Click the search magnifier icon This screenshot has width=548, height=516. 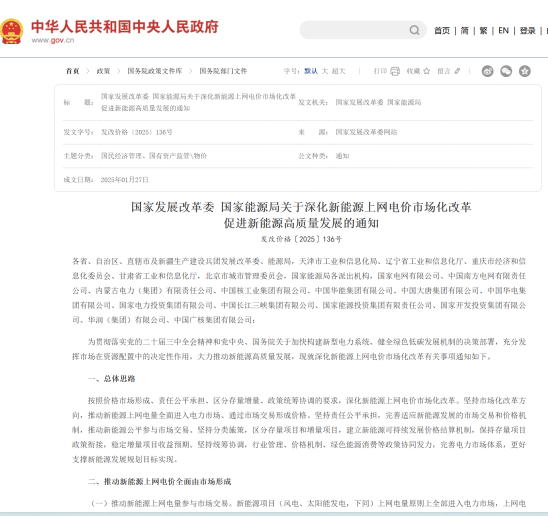point(414,30)
